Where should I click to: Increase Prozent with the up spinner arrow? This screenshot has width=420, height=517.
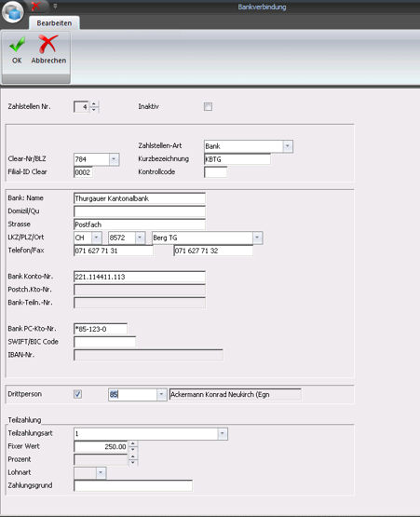[133, 456]
